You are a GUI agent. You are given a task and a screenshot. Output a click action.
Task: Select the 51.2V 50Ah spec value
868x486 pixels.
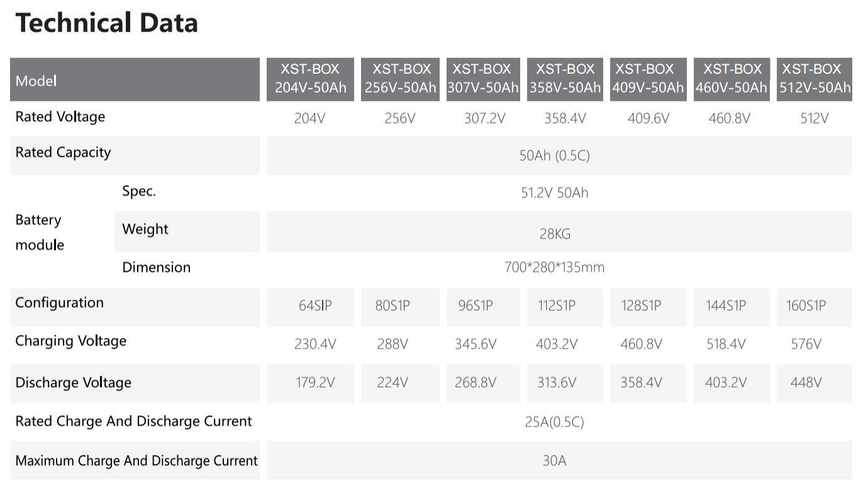pos(554,193)
